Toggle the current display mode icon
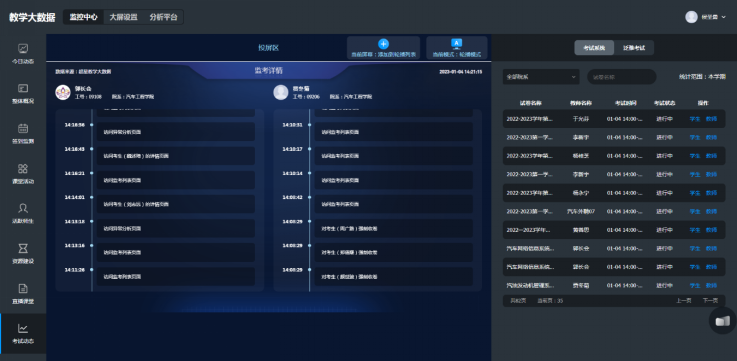This screenshot has height=361, width=737. pyautogui.click(x=457, y=44)
